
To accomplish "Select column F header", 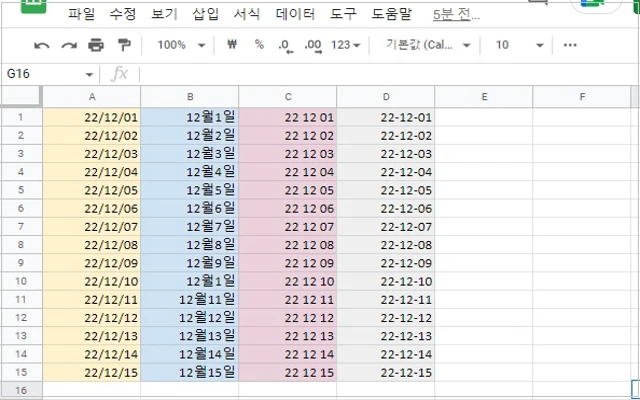I will click(582, 97).
